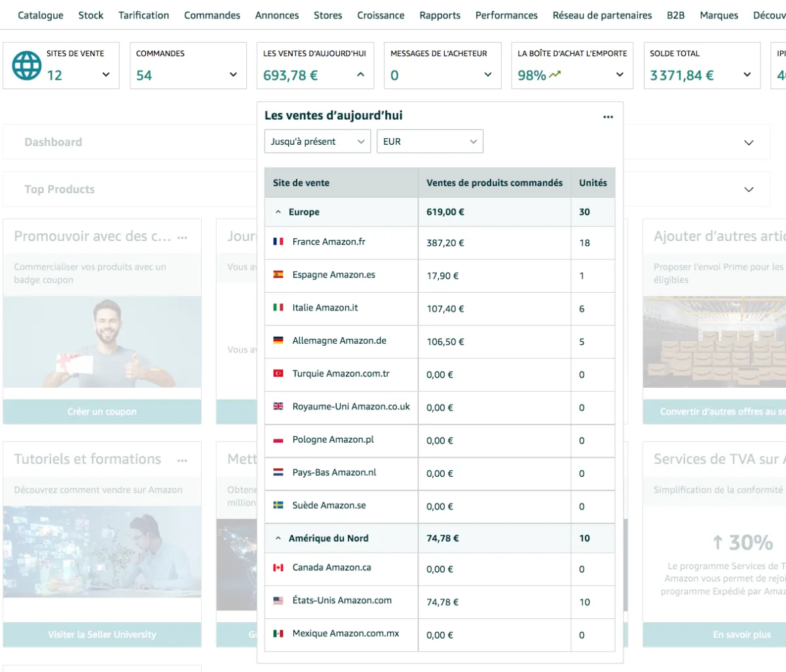Open the Tutoriels et formations card options menu
The height and width of the screenshot is (672, 786).
pyautogui.click(x=182, y=460)
